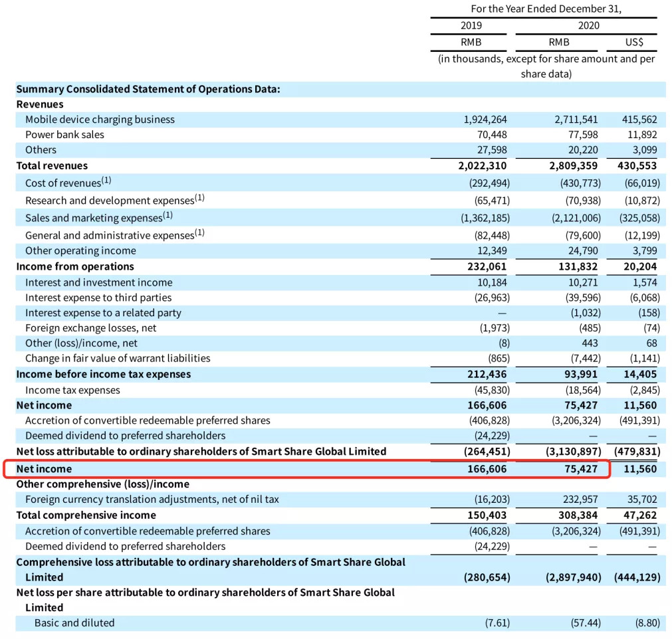672x639 pixels.
Task: Select the 2020 RMB net income value 75,427
Action: pos(581,469)
